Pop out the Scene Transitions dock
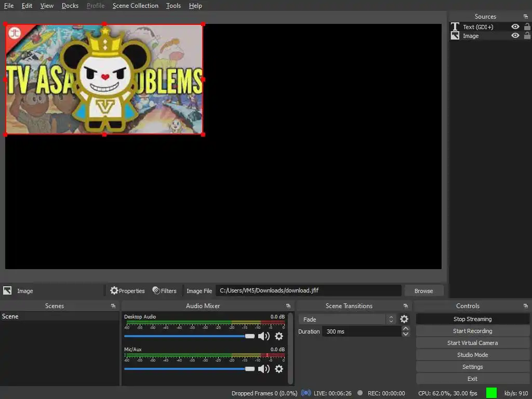532x399 pixels. [x=405, y=306]
